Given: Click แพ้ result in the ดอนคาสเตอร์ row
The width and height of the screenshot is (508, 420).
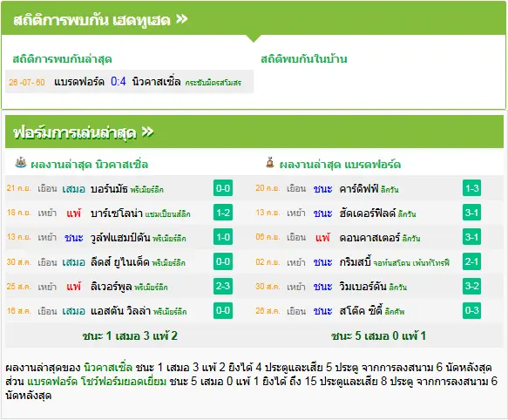Looking at the screenshot, I should coord(322,238).
